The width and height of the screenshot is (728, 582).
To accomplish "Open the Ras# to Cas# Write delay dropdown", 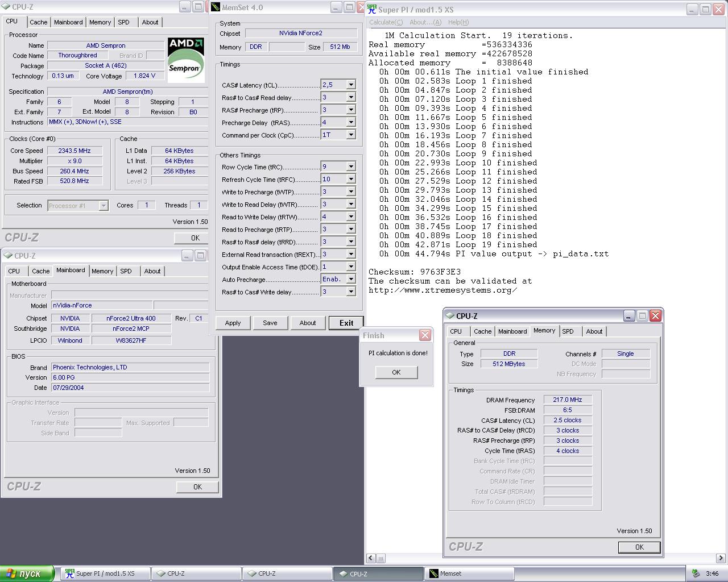I will coord(351,292).
